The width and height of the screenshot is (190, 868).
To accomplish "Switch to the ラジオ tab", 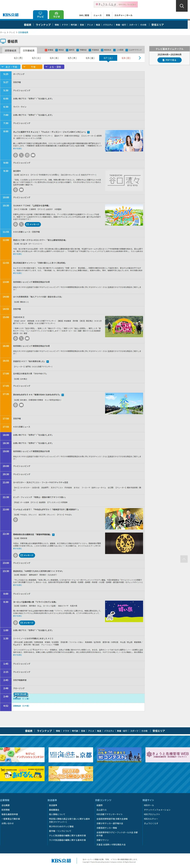I will (56, 15).
